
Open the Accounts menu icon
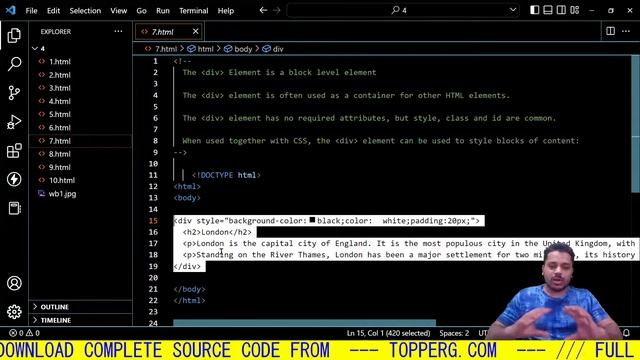point(14,283)
